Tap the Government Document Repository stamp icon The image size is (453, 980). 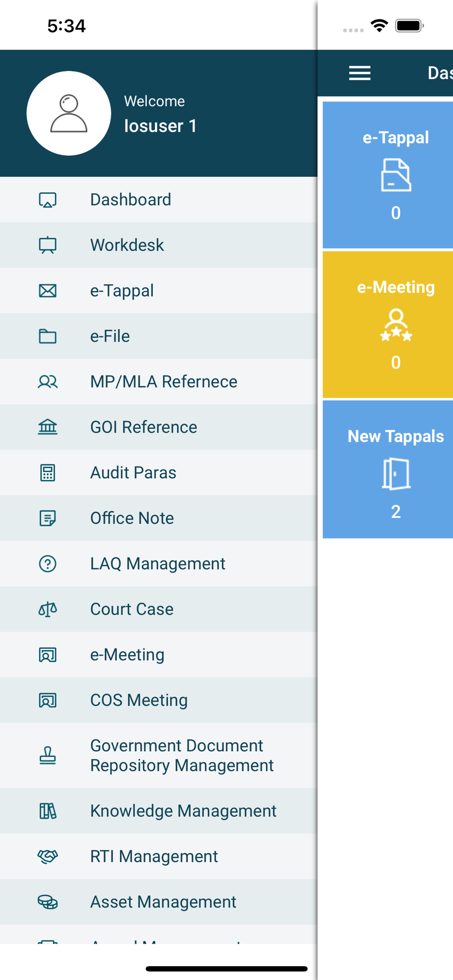48,755
